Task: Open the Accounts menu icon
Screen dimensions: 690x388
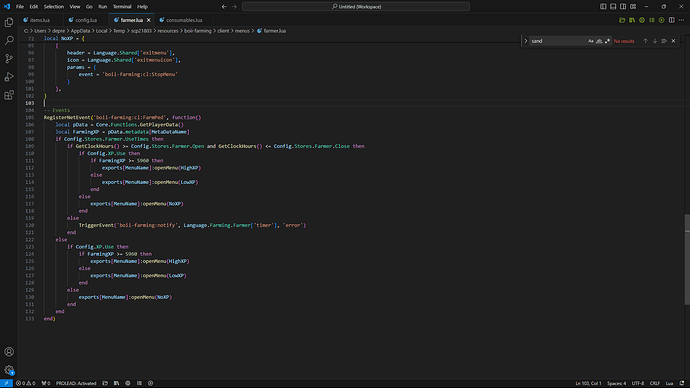Action: click(x=9, y=351)
